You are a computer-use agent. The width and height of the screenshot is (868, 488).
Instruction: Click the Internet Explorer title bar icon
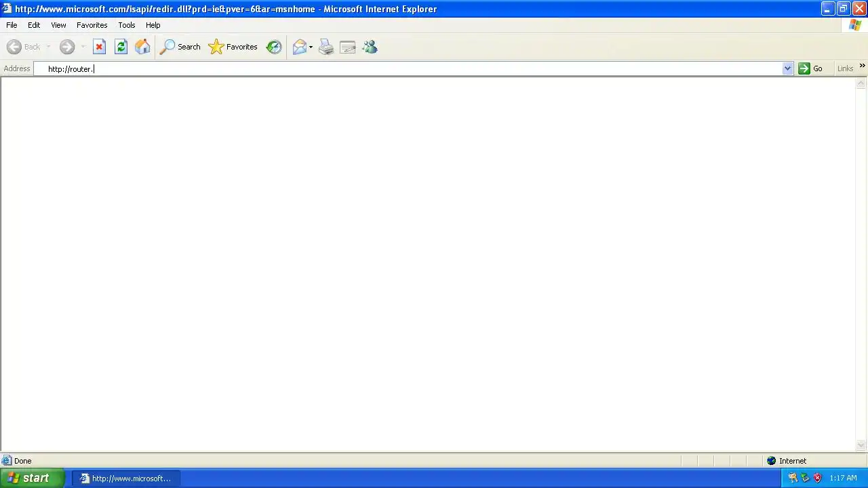7,9
